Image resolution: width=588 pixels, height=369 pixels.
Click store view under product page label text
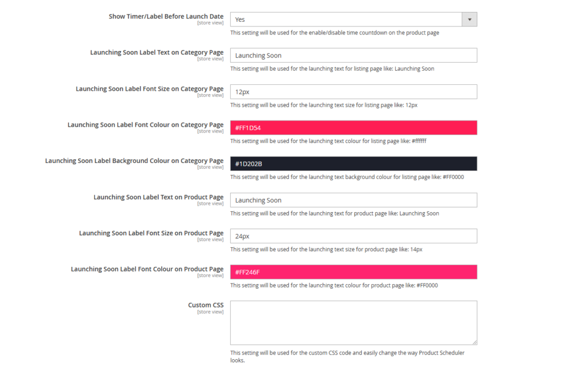[211, 203]
